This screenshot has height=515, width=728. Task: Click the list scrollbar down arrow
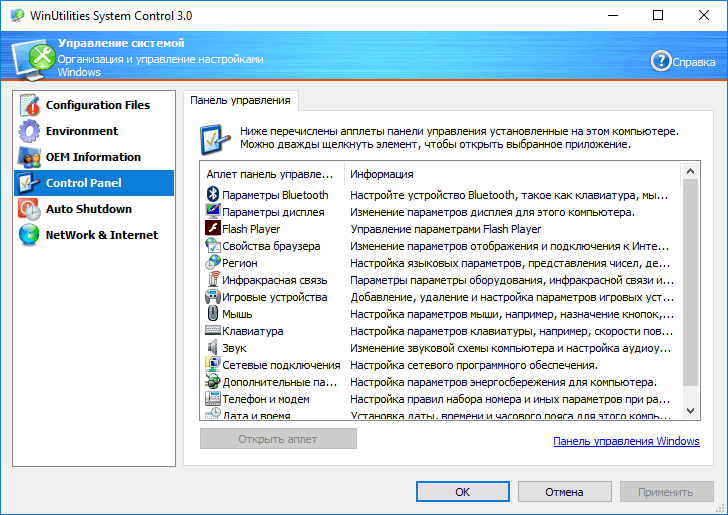[690, 411]
